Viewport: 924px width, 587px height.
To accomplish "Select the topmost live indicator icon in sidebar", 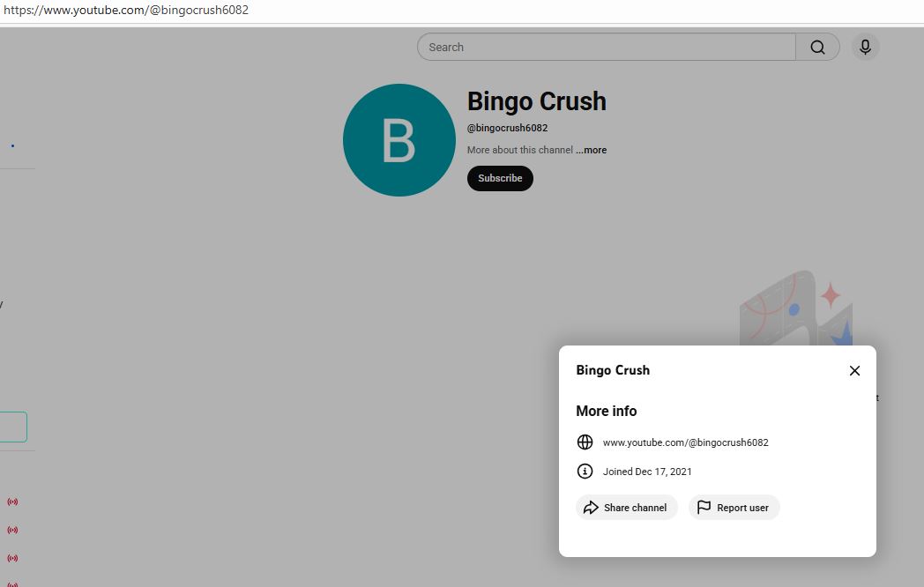I will [12, 502].
